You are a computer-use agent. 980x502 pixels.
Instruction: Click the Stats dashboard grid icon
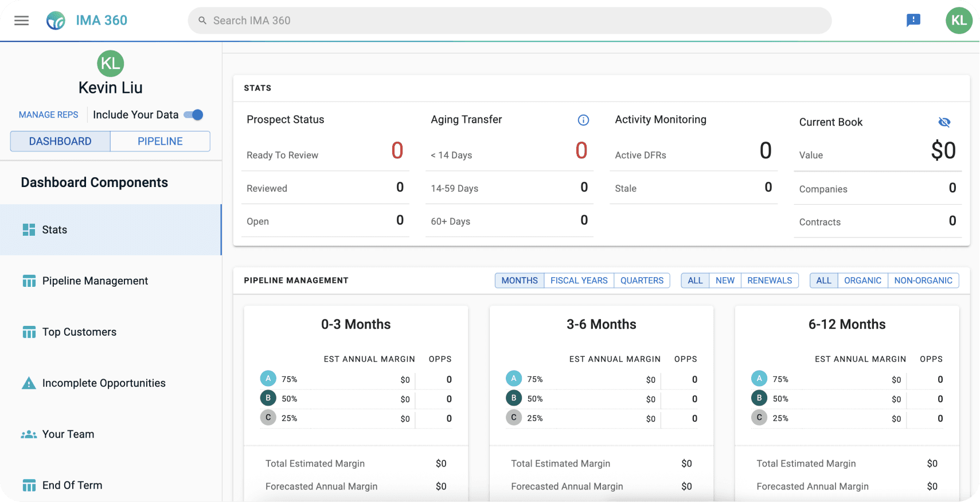(29, 230)
